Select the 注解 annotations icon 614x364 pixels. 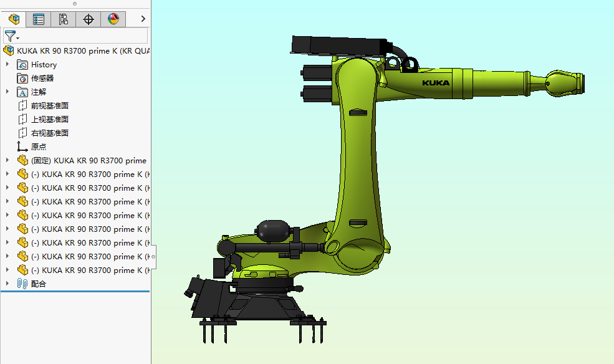pyautogui.click(x=22, y=92)
